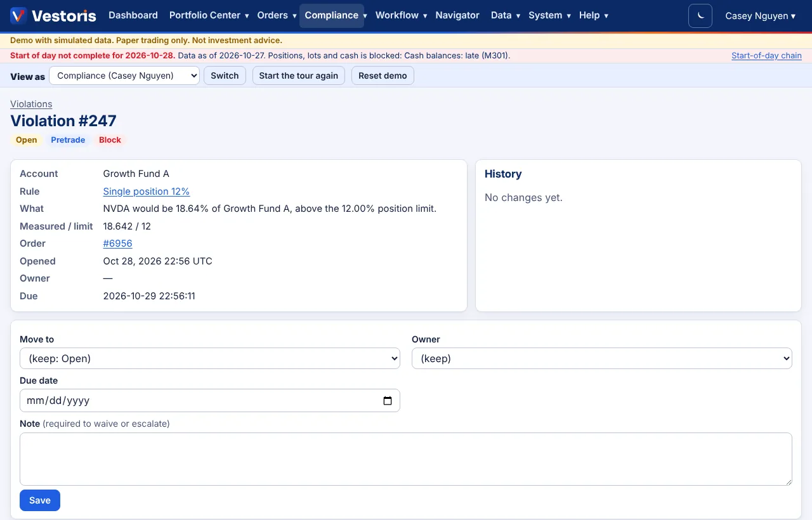This screenshot has width=812, height=520.
Task: Click the Demo with simulated data notice
Action: (146, 41)
